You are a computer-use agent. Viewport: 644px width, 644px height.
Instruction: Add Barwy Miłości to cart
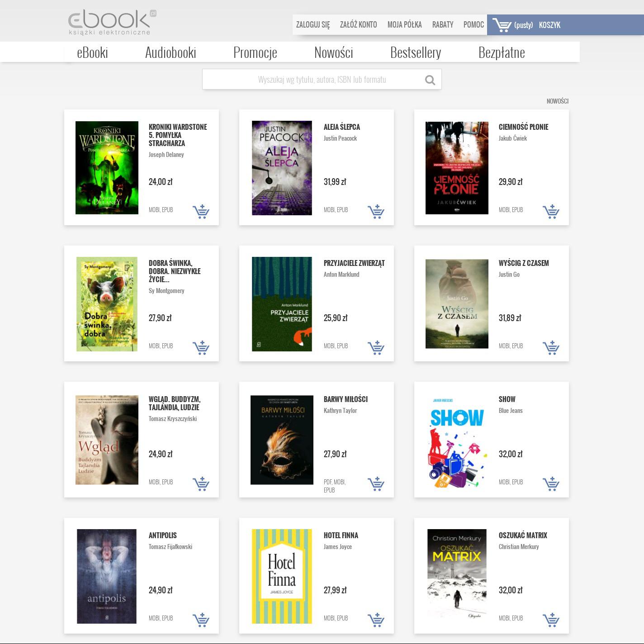(x=376, y=484)
